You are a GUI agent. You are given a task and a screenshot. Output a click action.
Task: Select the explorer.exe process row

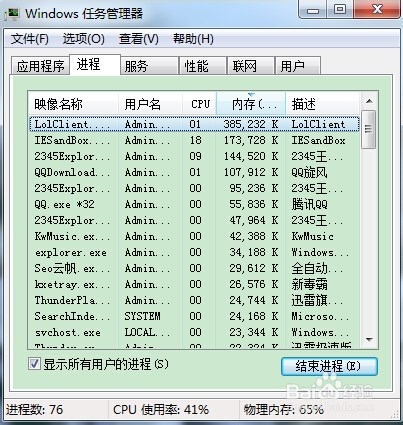tap(194, 252)
